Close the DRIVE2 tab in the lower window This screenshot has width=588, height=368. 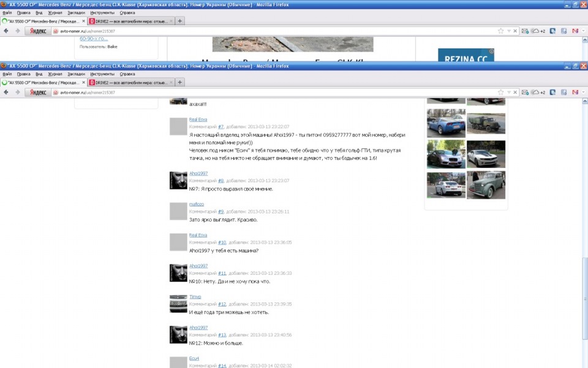tap(171, 82)
